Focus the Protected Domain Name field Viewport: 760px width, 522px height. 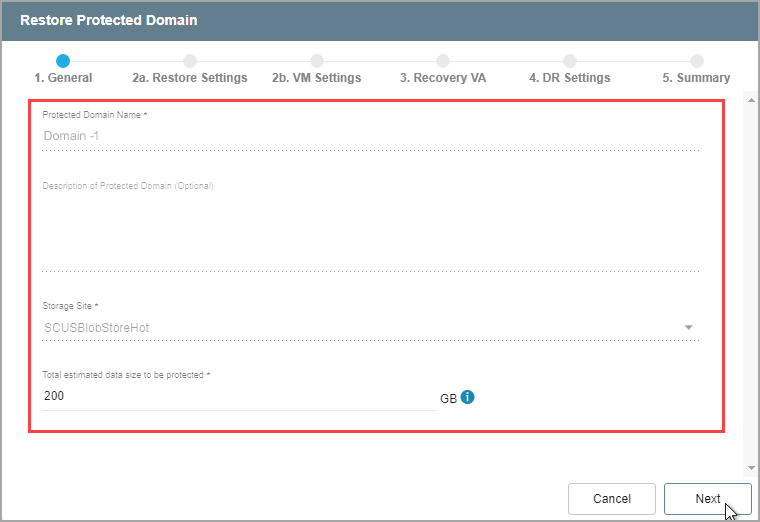pos(370,136)
